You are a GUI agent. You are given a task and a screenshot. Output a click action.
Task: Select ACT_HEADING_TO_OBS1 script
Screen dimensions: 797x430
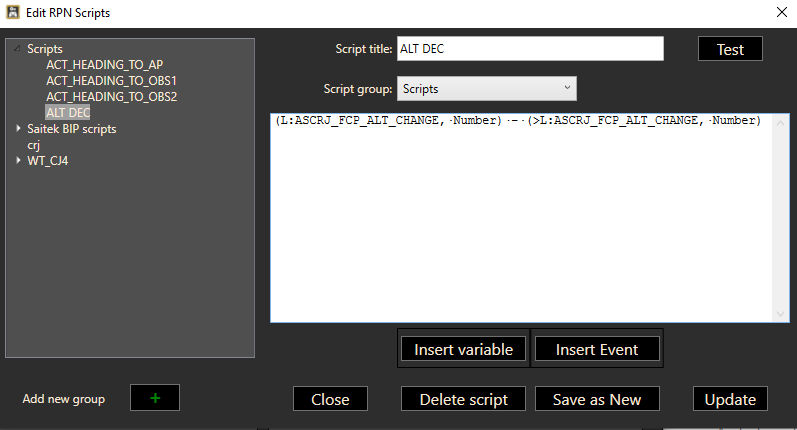(111, 81)
